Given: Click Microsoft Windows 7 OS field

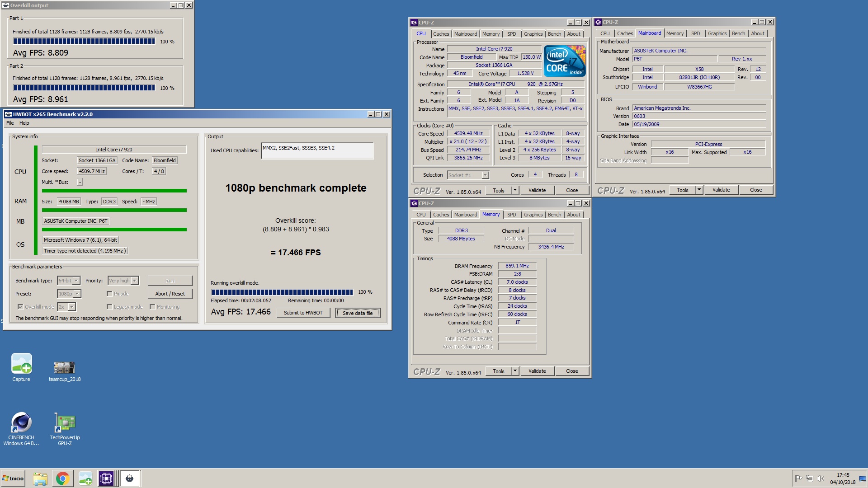Looking at the screenshot, I should pos(80,240).
